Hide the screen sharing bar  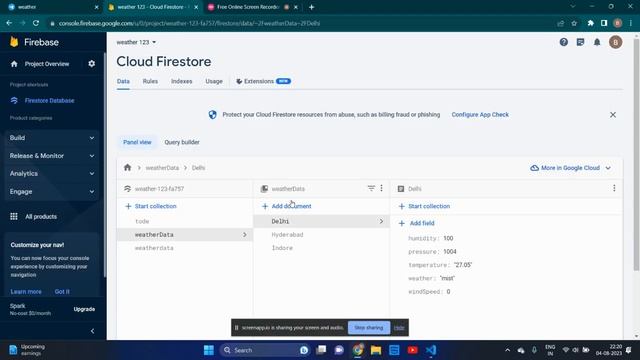[399, 328]
